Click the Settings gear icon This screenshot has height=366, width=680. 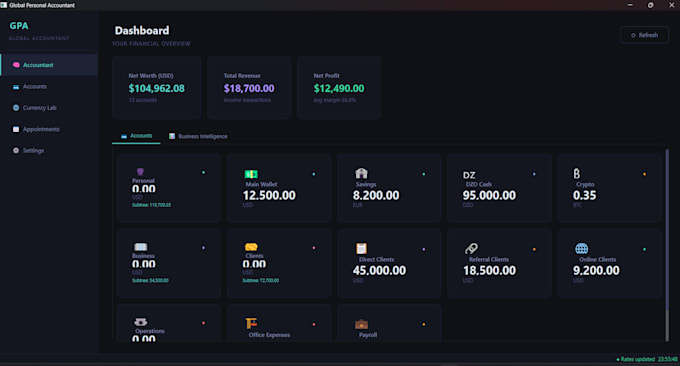click(16, 150)
